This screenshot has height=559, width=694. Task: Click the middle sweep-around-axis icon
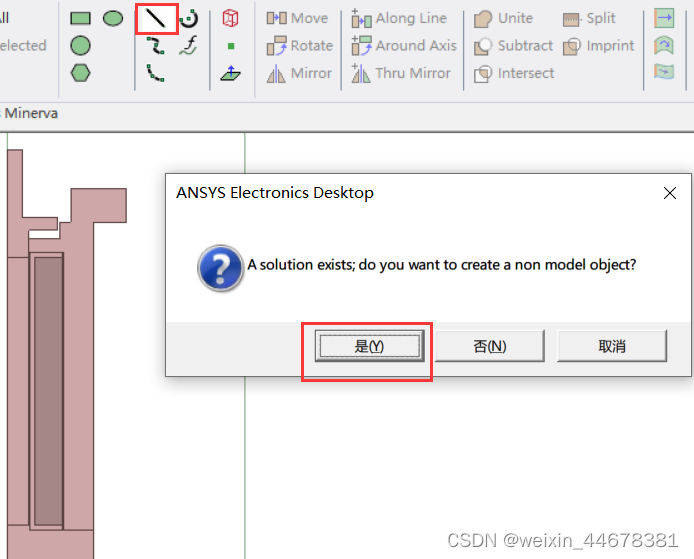(664, 46)
